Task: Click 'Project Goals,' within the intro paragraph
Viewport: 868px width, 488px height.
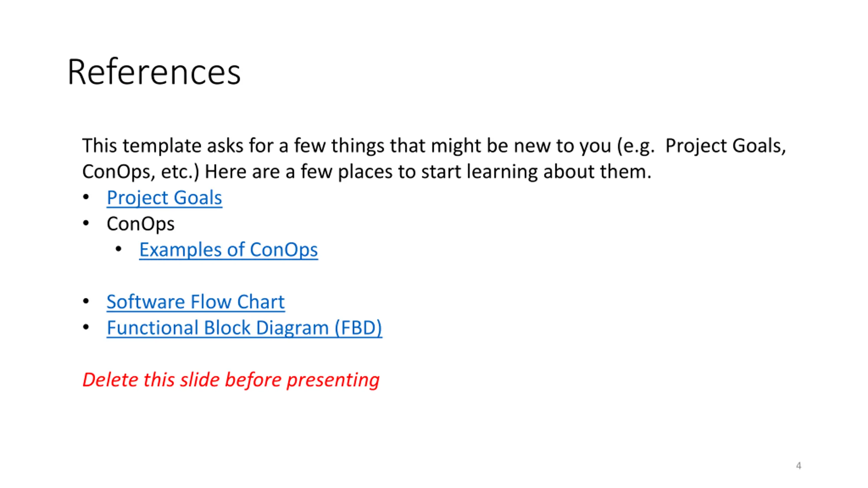Action: (x=726, y=146)
